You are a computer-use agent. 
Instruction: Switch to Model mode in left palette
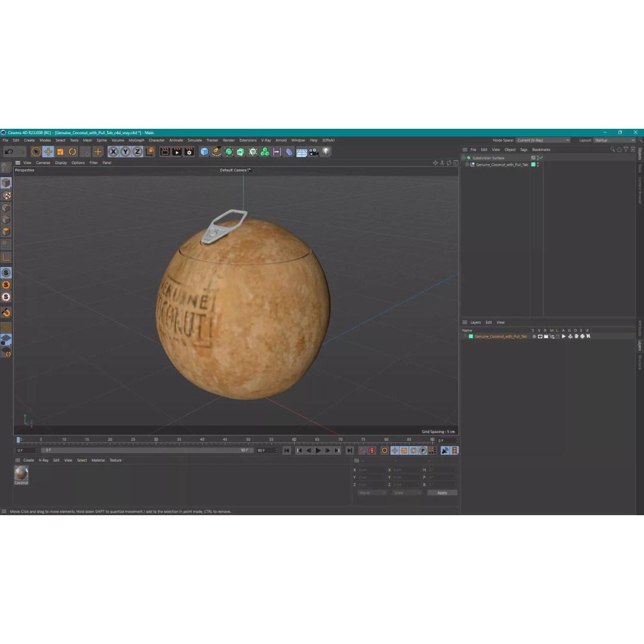point(6,183)
